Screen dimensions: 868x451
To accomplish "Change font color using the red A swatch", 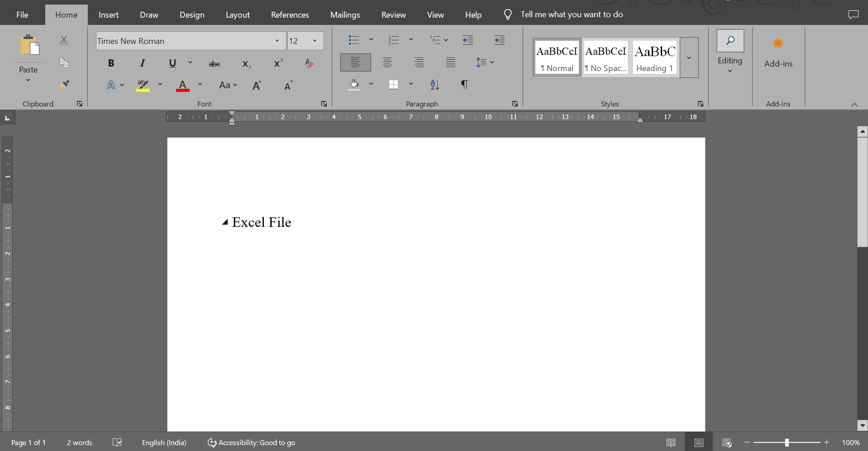I will click(182, 85).
